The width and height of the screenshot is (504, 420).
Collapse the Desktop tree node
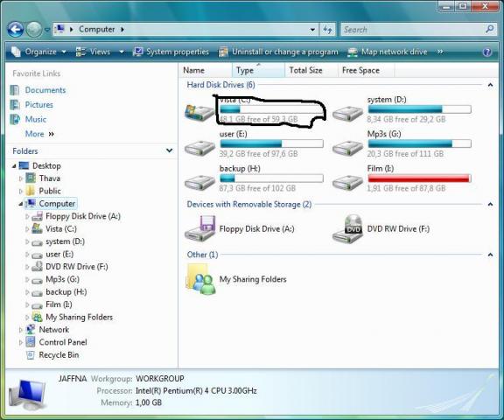tap(14, 166)
